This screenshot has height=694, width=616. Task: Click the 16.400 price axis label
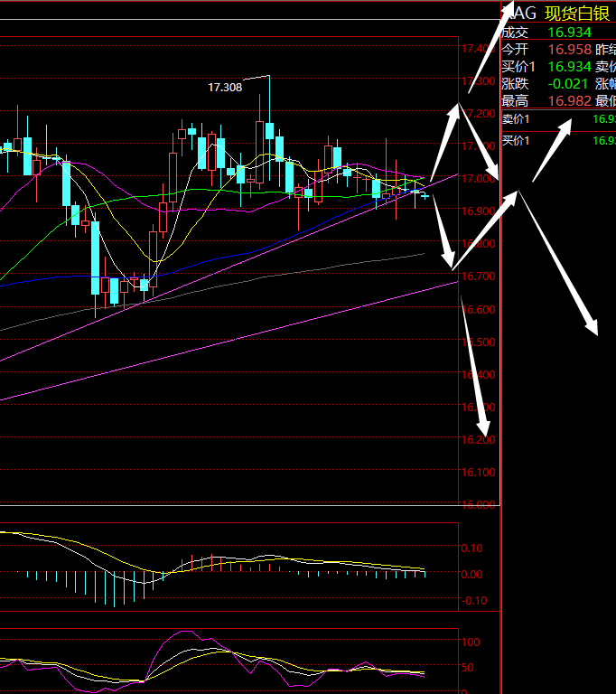pos(478,375)
